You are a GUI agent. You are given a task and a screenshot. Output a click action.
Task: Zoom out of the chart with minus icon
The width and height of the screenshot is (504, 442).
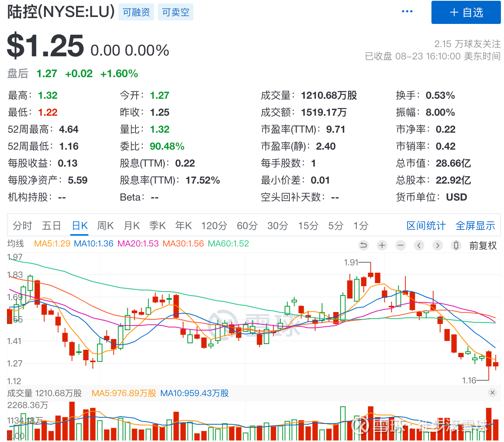pyautogui.click(x=400, y=245)
